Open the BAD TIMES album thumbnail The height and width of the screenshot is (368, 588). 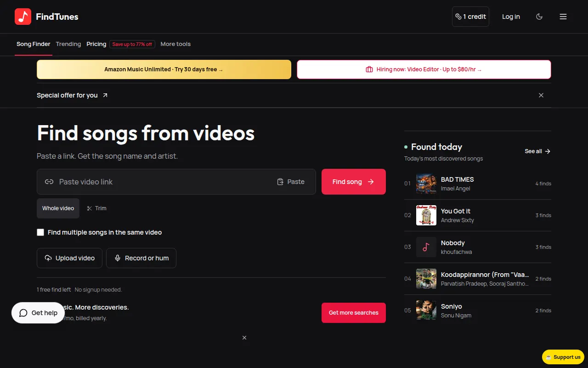pyautogui.click(x=426, y=184)
